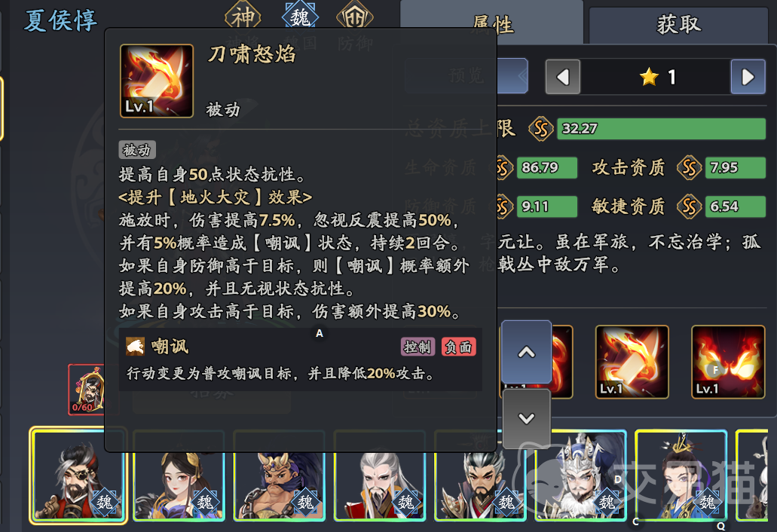Viewport: 777px width, 532px height.
Task: Increase star level with right arrow
Action: 748,77
